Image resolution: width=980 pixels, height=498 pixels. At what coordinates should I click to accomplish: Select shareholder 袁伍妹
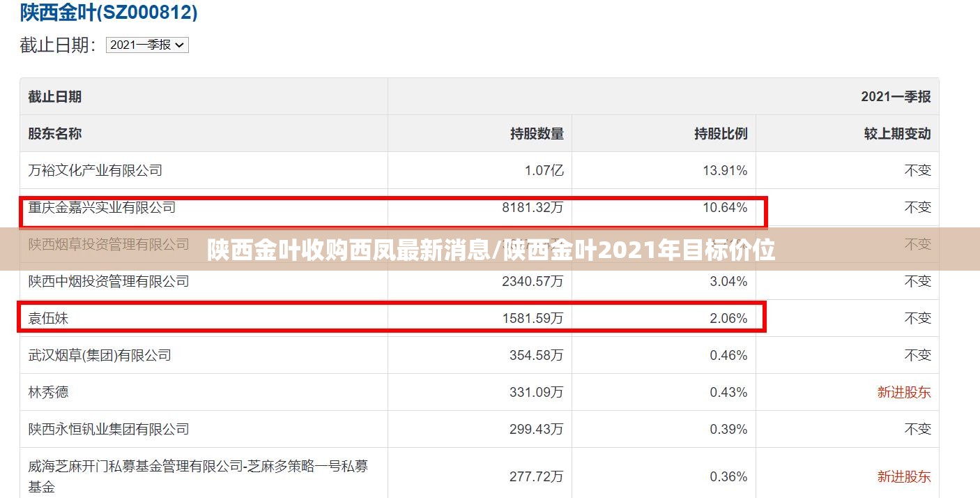point(48,318)
